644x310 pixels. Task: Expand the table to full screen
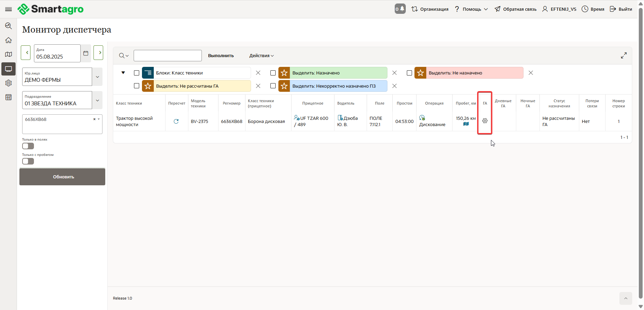coord(624,55)
